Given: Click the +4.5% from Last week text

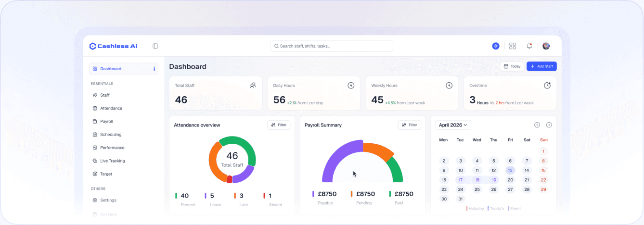Looking at the screenshot, I should point(405,103).
